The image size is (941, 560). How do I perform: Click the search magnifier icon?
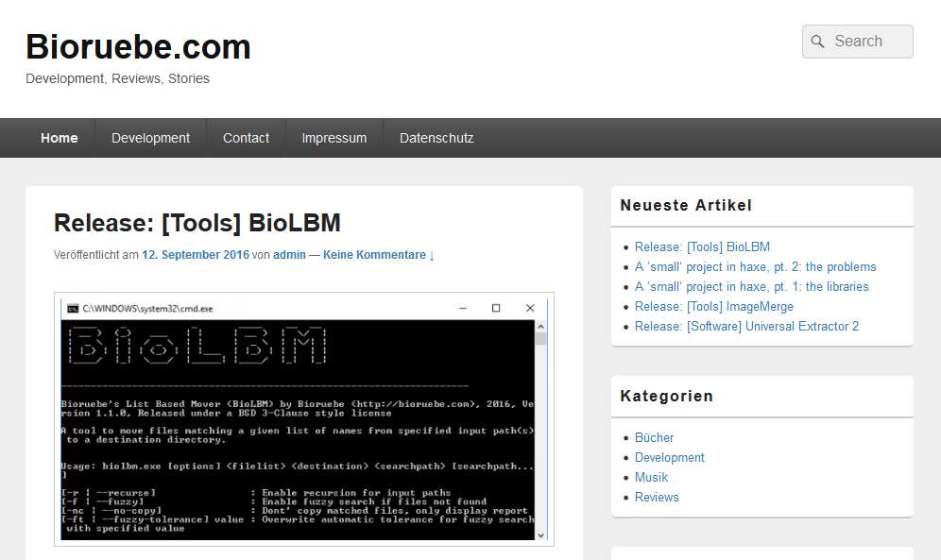(x=818, y=42)
